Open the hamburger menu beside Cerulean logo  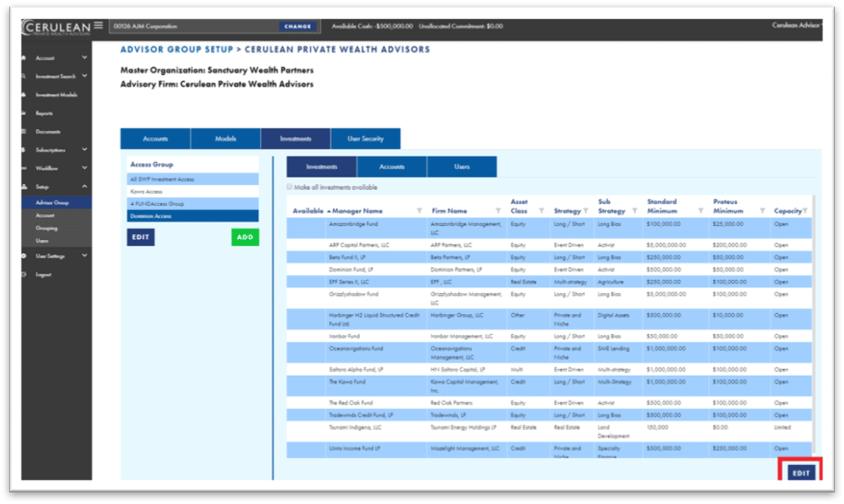[x=98, y=25]
